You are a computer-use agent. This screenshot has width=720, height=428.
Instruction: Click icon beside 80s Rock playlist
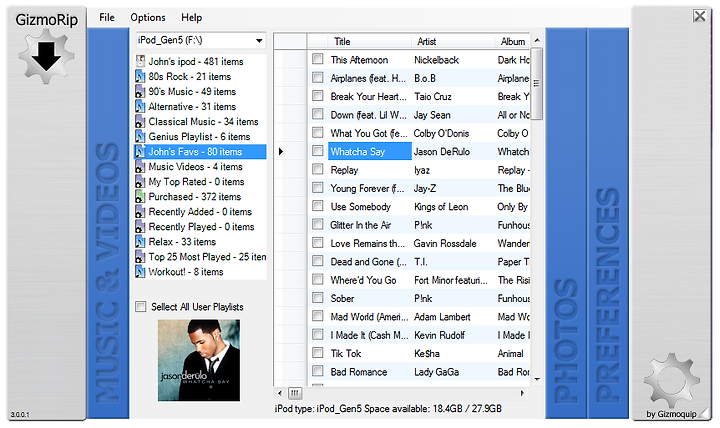(x=141, y=76)
